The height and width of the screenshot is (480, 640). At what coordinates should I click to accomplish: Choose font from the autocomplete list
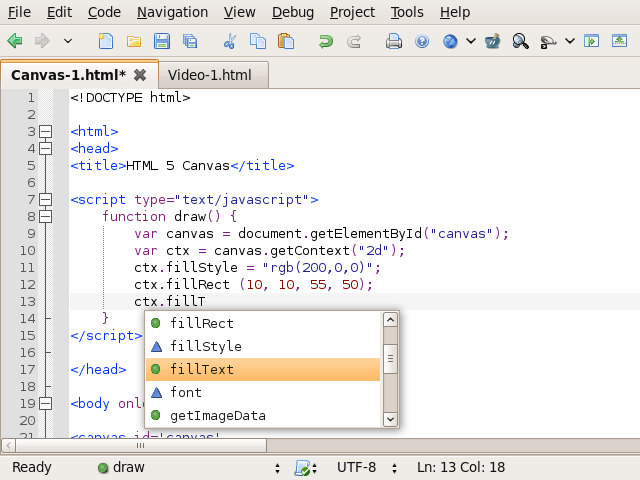263,392
